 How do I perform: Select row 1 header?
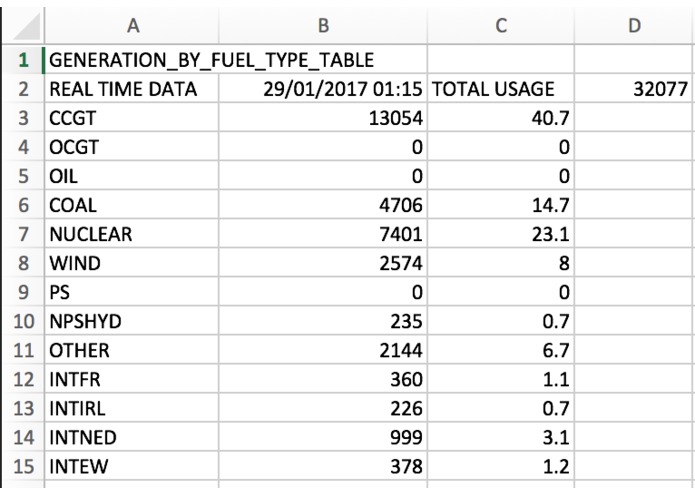coord(23,59)
